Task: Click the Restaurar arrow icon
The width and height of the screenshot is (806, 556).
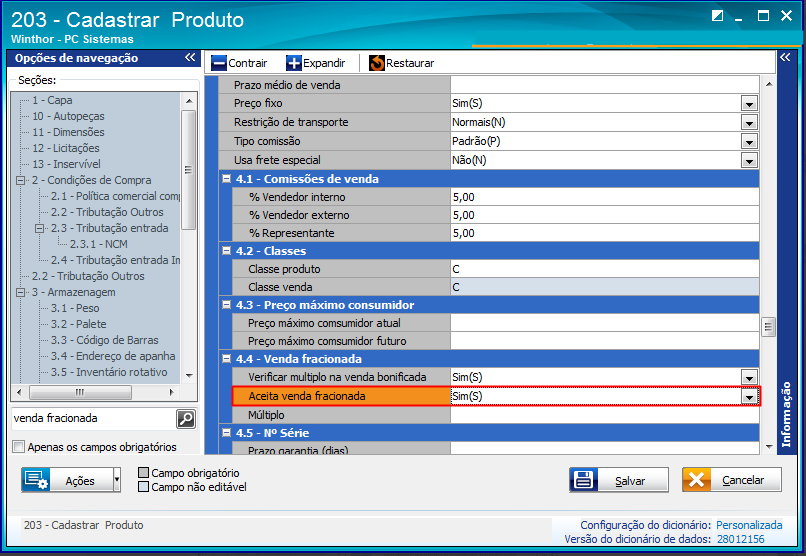Action: point(377,63)
